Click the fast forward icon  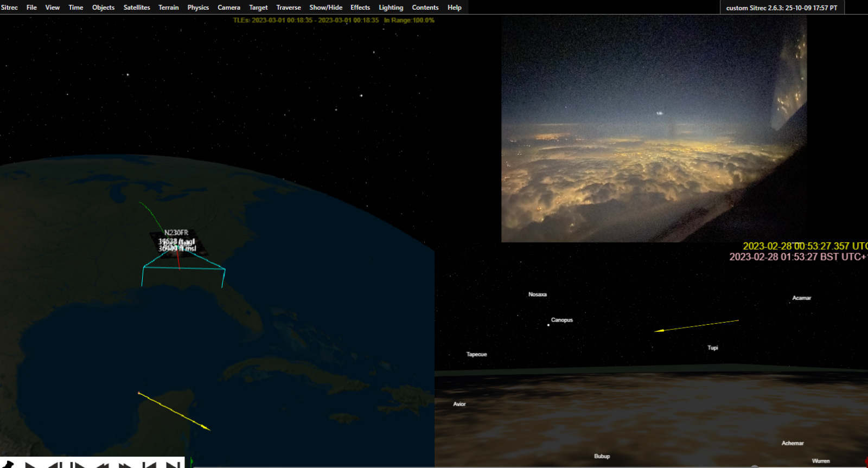pos(125,465)
